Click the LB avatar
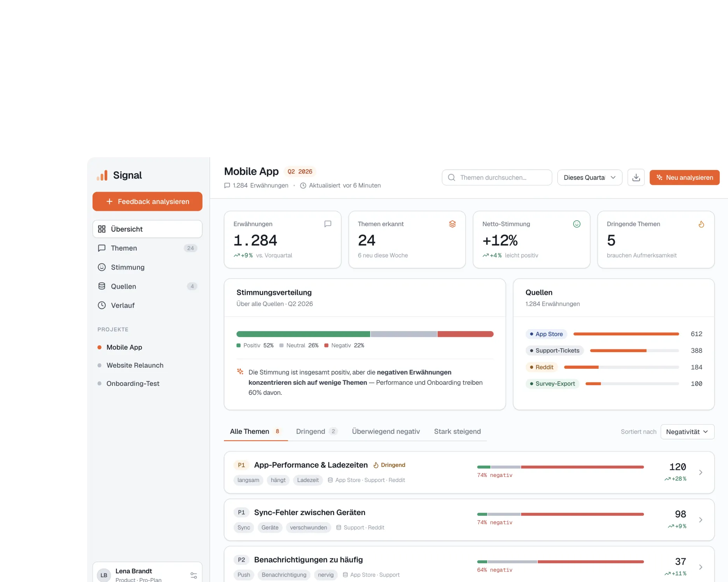Image resolution: width=728 pixels, height=582 pixels. [104, 575]
